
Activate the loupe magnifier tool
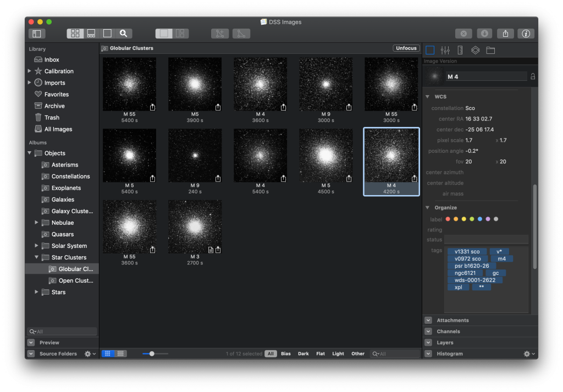pos(124,33)
